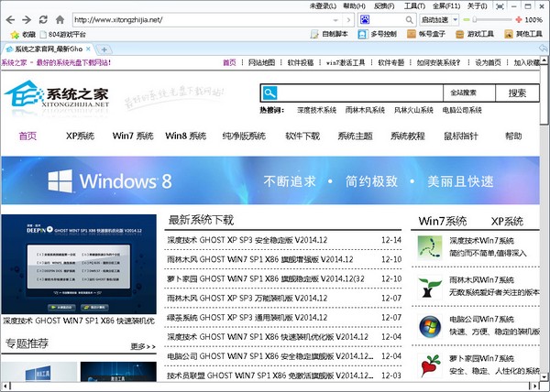Open the DEEPIN GHOST WIN7 screenshot thumbnail

click(79, 264)
